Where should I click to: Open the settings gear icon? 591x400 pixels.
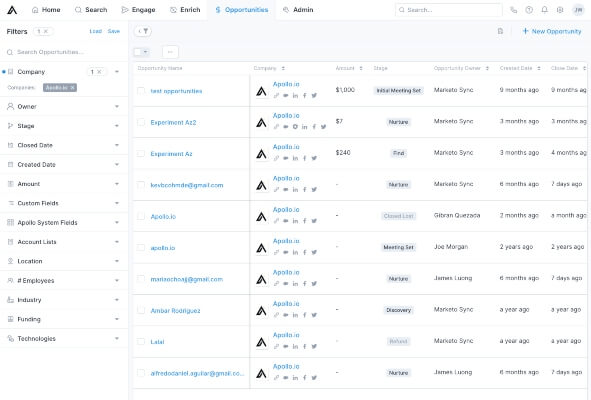point(560,10)
